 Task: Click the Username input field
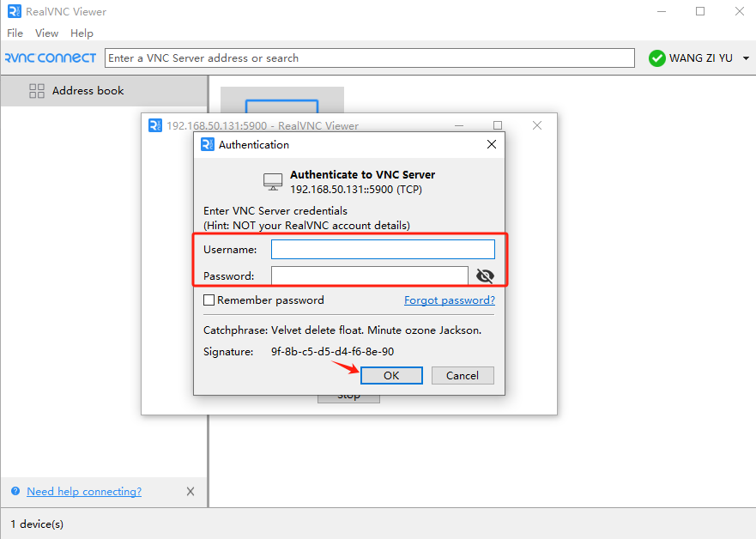tap(383, 249)
